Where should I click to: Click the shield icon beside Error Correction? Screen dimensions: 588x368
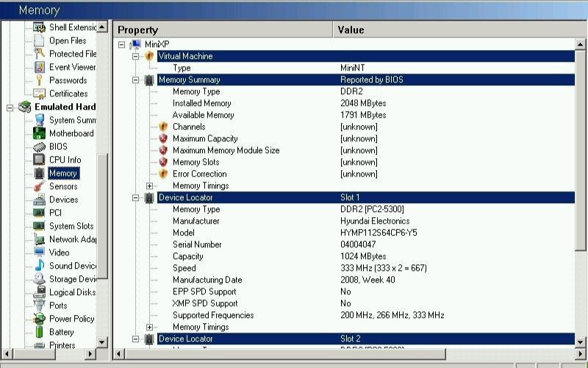click(162, 174)
